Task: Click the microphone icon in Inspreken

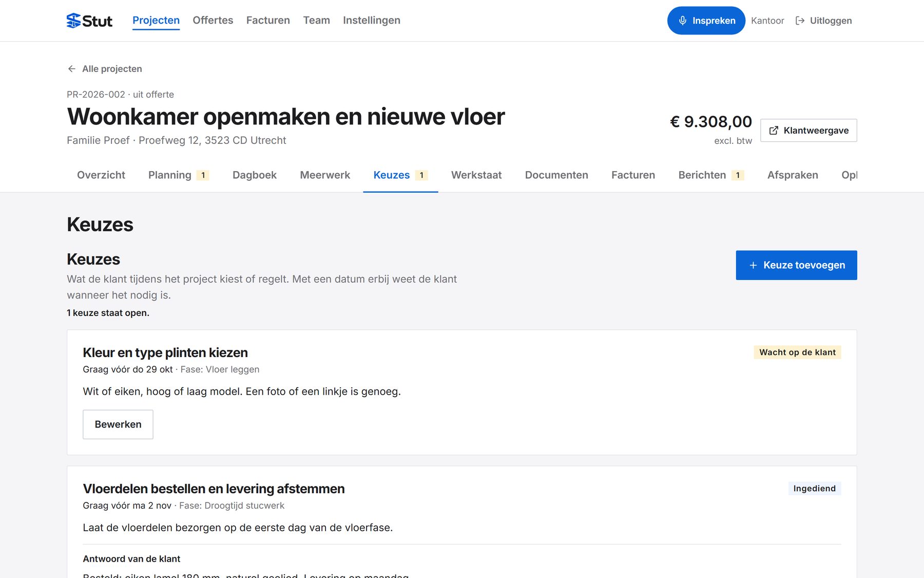Action: 683,21
